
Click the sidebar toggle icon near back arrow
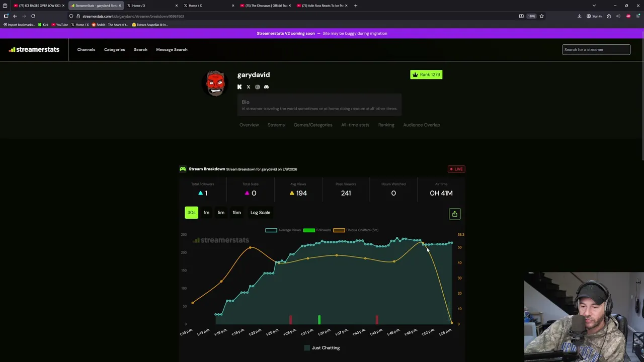coord(6,16)
